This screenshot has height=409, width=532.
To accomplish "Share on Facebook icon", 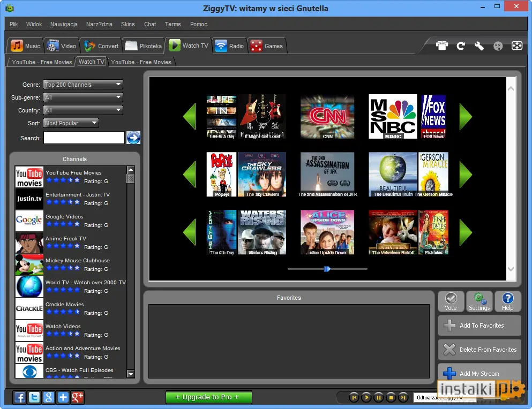I will pos(20,397).
